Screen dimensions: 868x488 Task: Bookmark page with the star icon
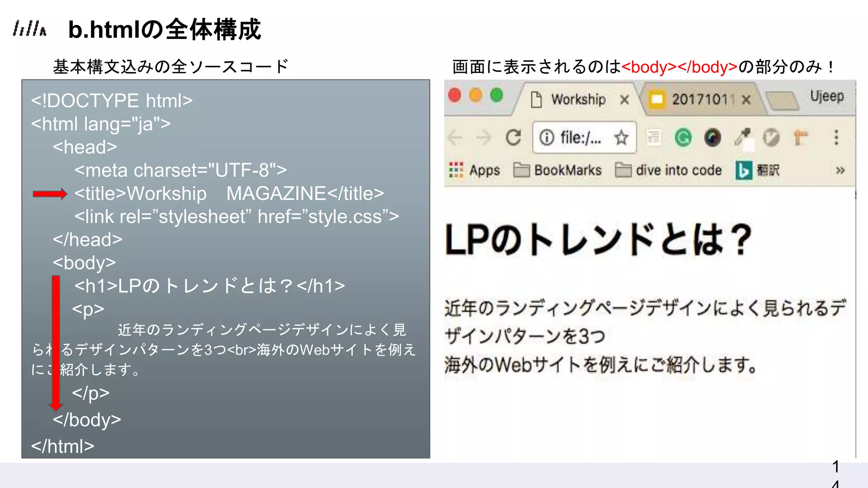point(621,137)
